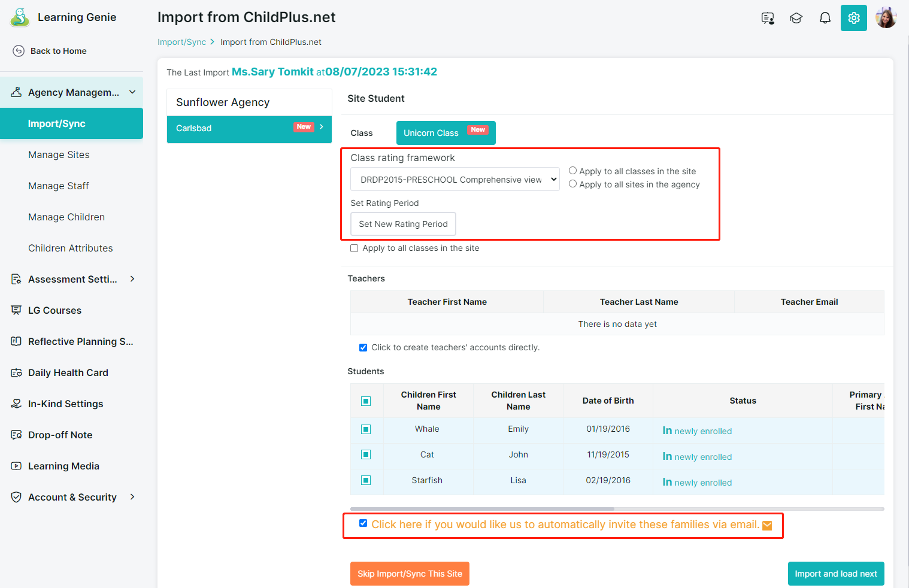Click date of birth 11/19/2015 cell
The image size is (909, 588).
(608, 455)
